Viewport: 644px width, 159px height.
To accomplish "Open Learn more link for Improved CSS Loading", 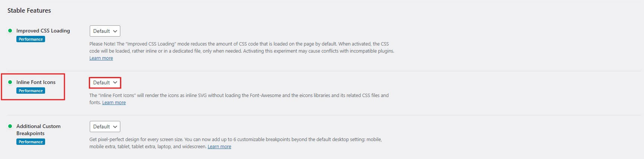I will pos(101,58).
